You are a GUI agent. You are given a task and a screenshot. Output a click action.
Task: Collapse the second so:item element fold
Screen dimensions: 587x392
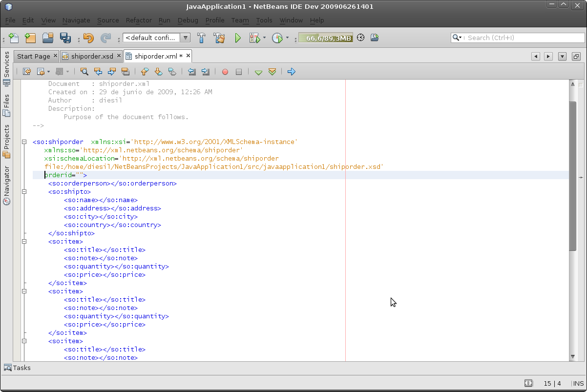23,291
